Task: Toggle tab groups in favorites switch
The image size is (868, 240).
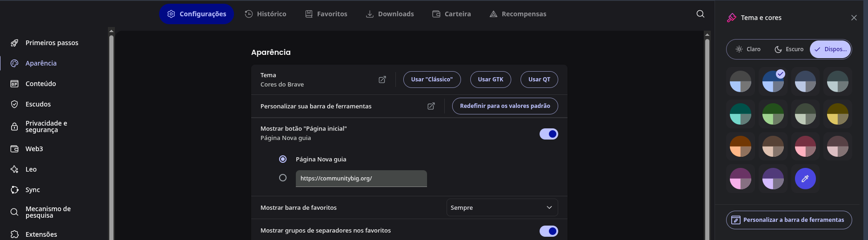Action: tap(548, 231)
